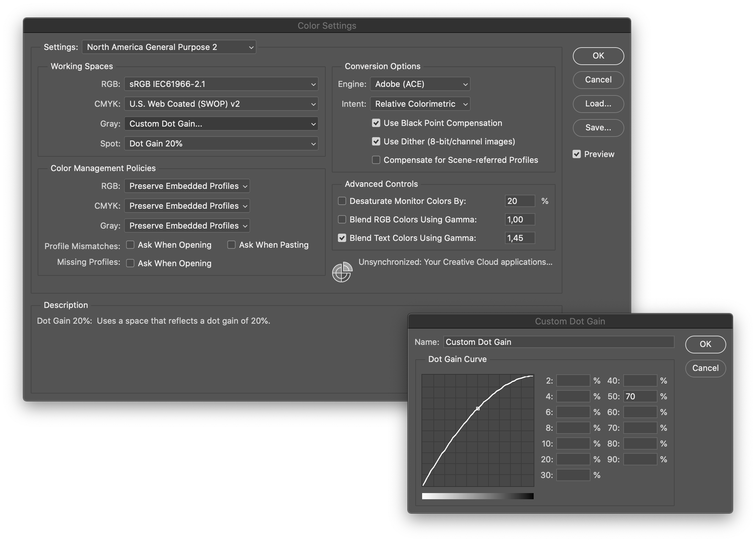Change the rendering Intent dropdown
Viewport: 756px width, 542px height.
click(x=420, y=104)
